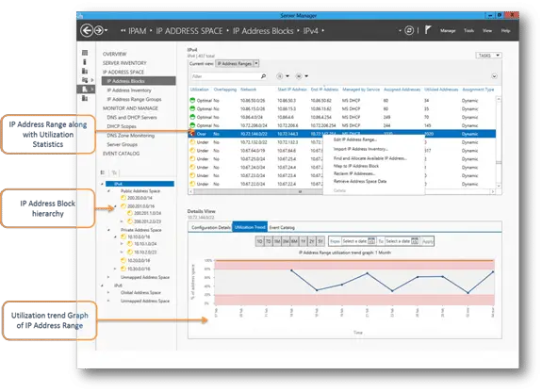Refresh the view using the circular refresh icon

pyautogui.click(x=409, y=31)
